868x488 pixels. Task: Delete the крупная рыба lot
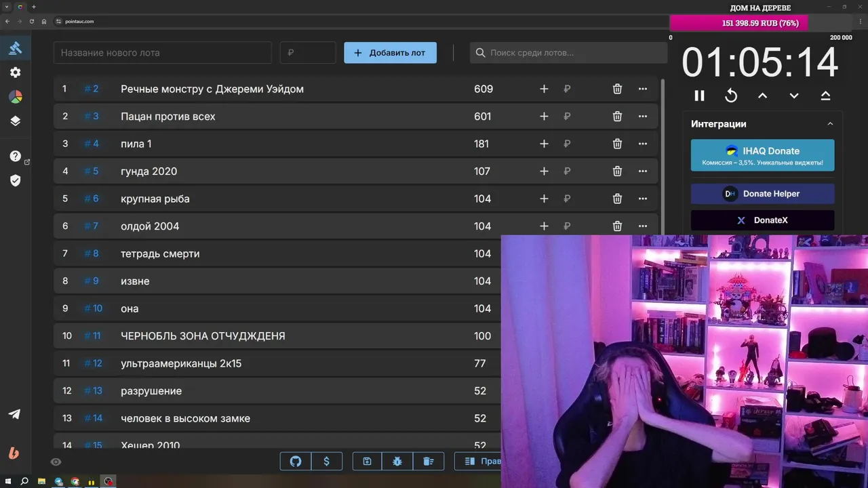[617, 199]
